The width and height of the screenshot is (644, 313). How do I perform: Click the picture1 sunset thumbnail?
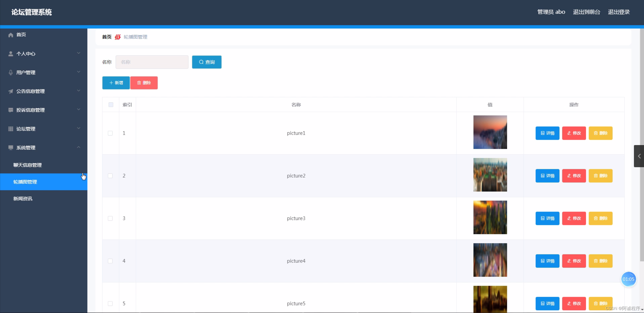click(x=490, y=132)
